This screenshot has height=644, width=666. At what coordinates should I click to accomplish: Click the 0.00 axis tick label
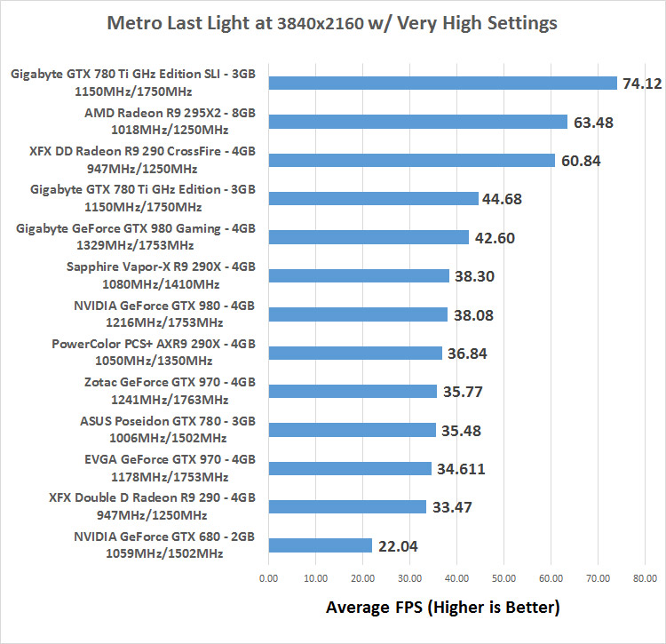tap(268, 578)
